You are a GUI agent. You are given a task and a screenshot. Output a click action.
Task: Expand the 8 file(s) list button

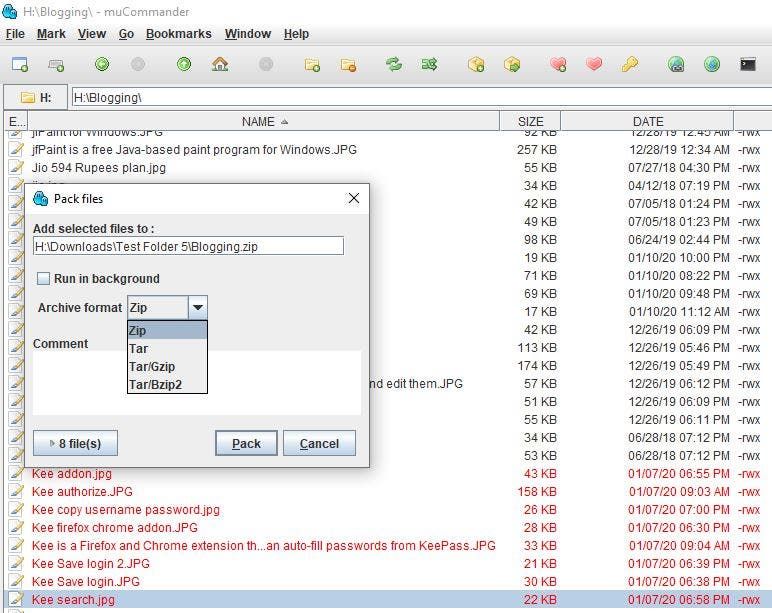75,443
